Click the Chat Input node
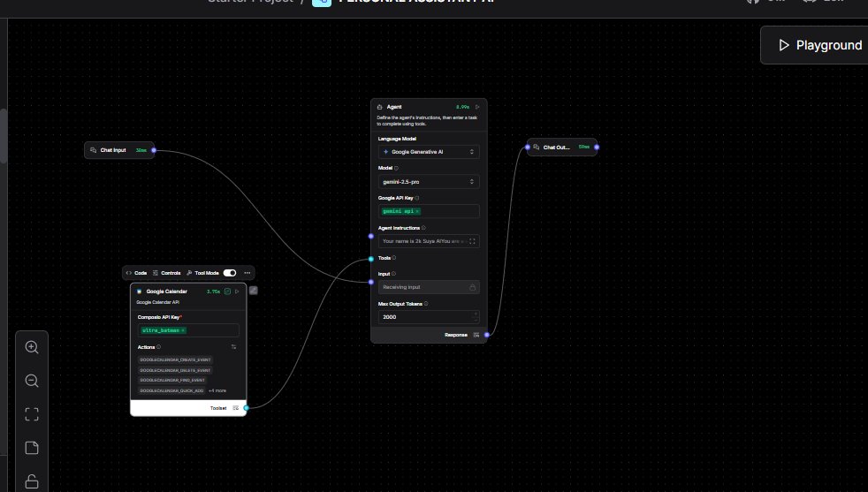The image size is (868, 492). (x=119, y=150)
